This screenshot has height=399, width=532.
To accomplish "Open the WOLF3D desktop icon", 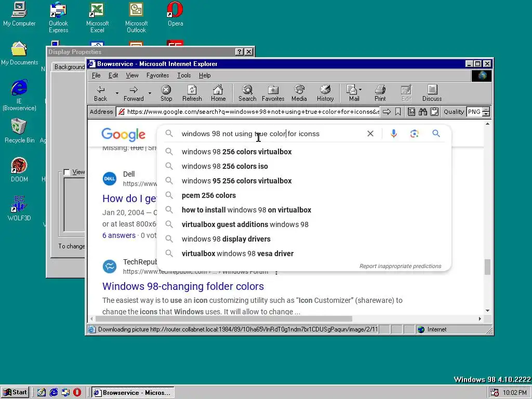I will [19, 208].
